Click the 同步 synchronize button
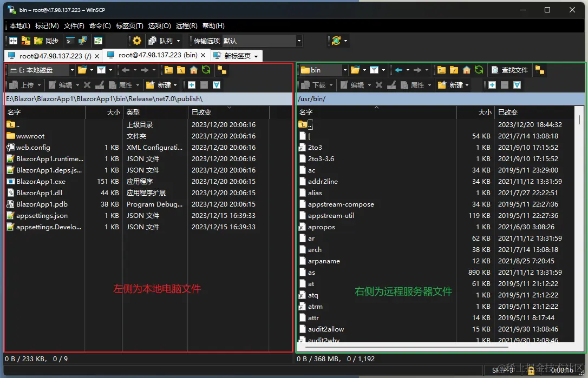 tap(47, 41)
